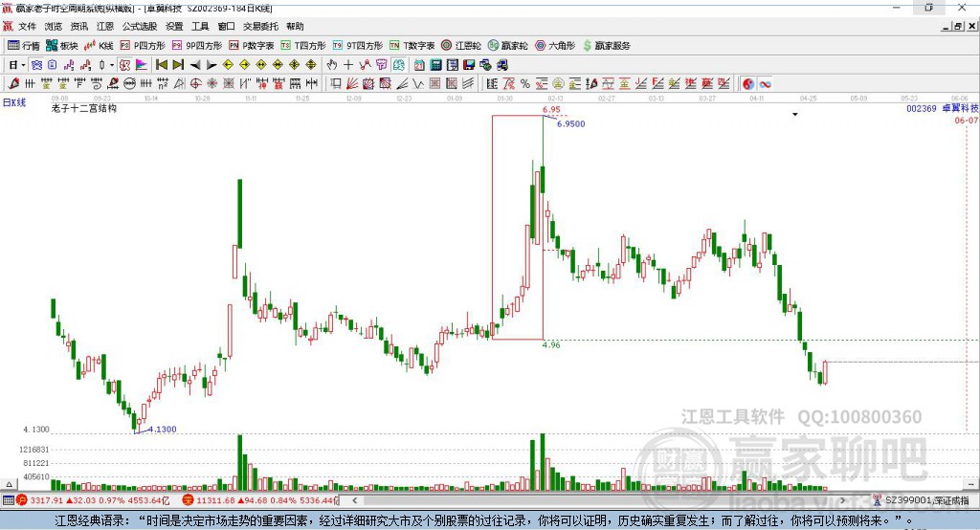Open the 文件 menu
Viewport: 980px width, 530px height.
[27, 26]
